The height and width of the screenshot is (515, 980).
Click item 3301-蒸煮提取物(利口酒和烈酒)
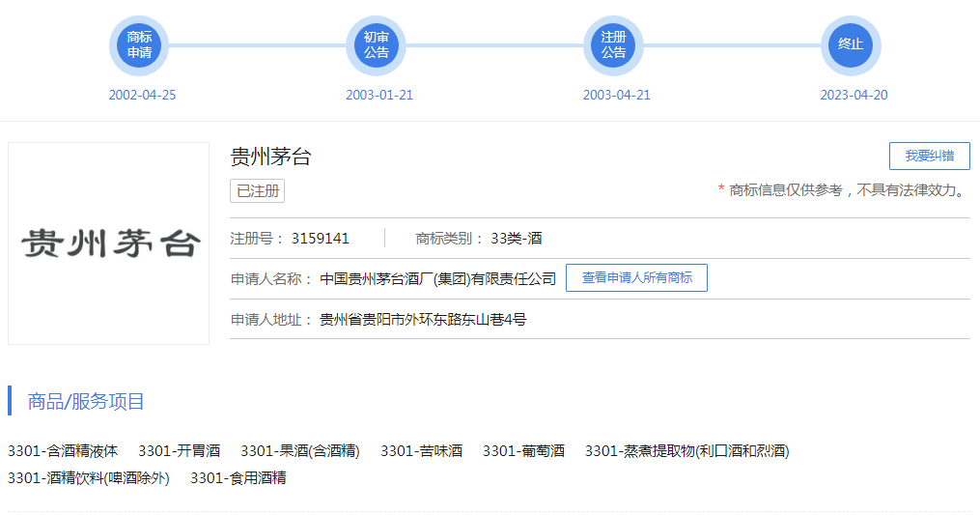686,451
